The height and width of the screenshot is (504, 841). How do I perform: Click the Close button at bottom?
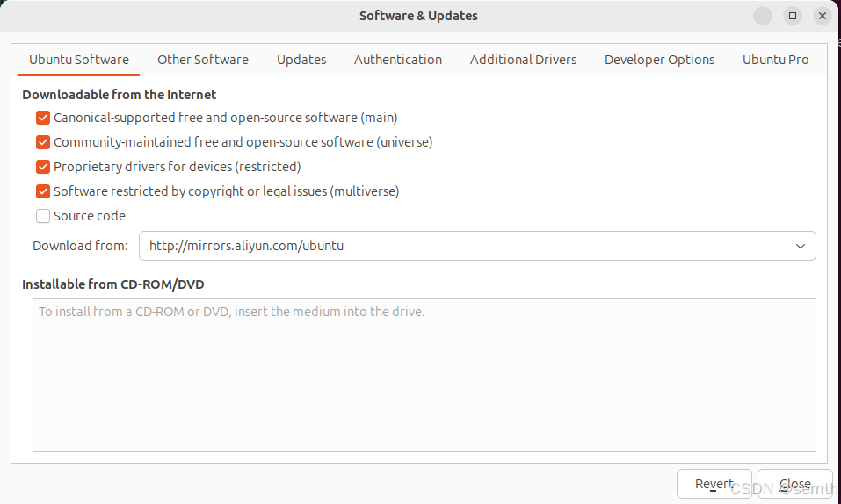pyautogui.click(x=795, y=484)
